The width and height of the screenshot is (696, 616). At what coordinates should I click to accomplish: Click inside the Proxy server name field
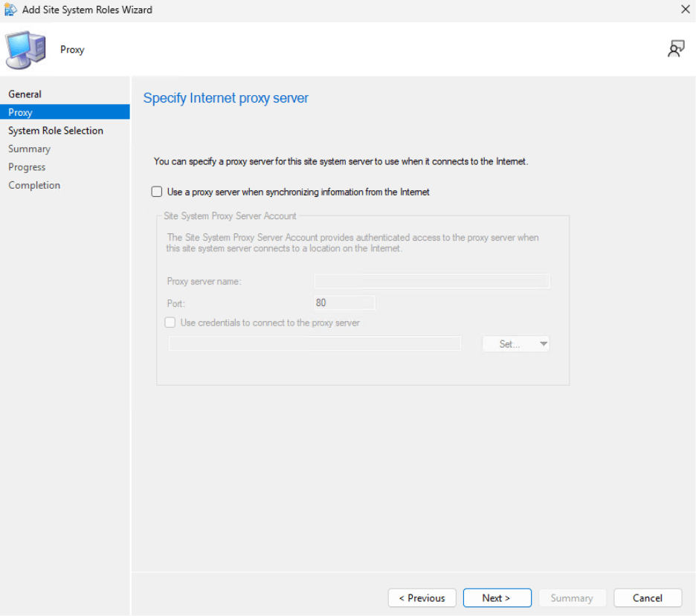tap(432, 281)
